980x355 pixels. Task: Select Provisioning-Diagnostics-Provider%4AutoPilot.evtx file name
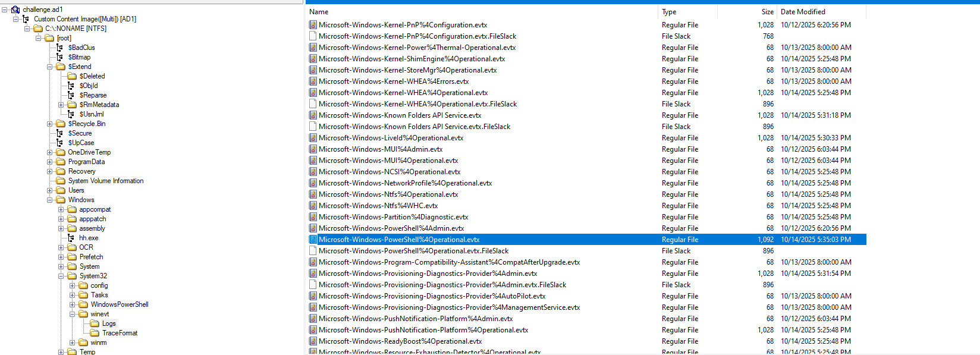pos(432,296)
